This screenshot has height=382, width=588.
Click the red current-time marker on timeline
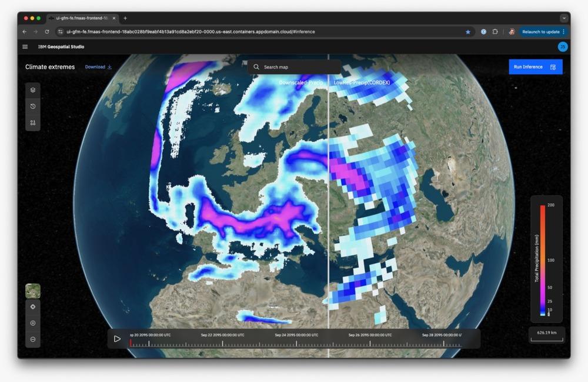point(131,343)
